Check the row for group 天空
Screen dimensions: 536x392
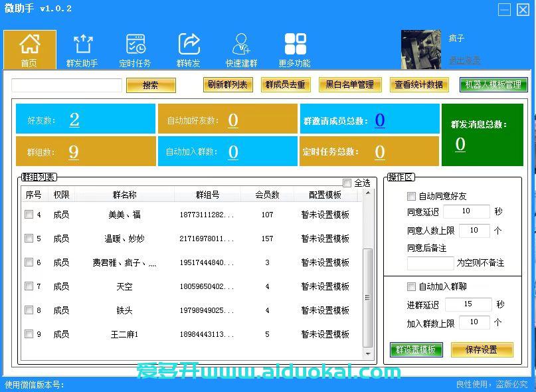(x=29, y=286)
